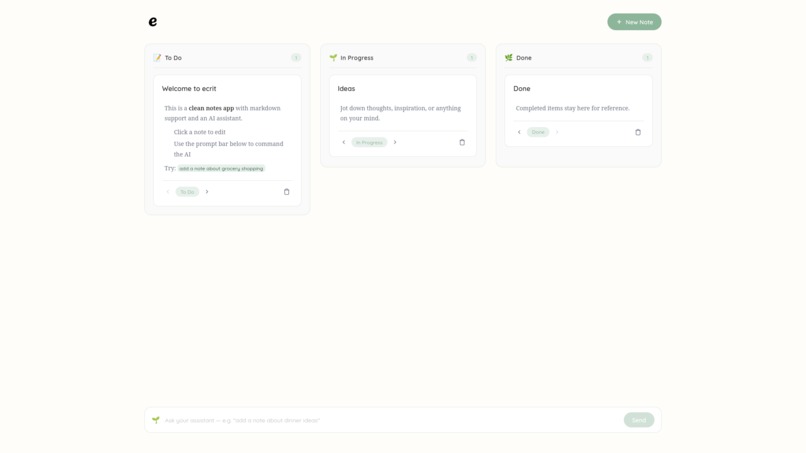Viewport: 806px width, 453px height.
Task: Click 'Completed items stay here for reference' text
Action: [573, 108]
